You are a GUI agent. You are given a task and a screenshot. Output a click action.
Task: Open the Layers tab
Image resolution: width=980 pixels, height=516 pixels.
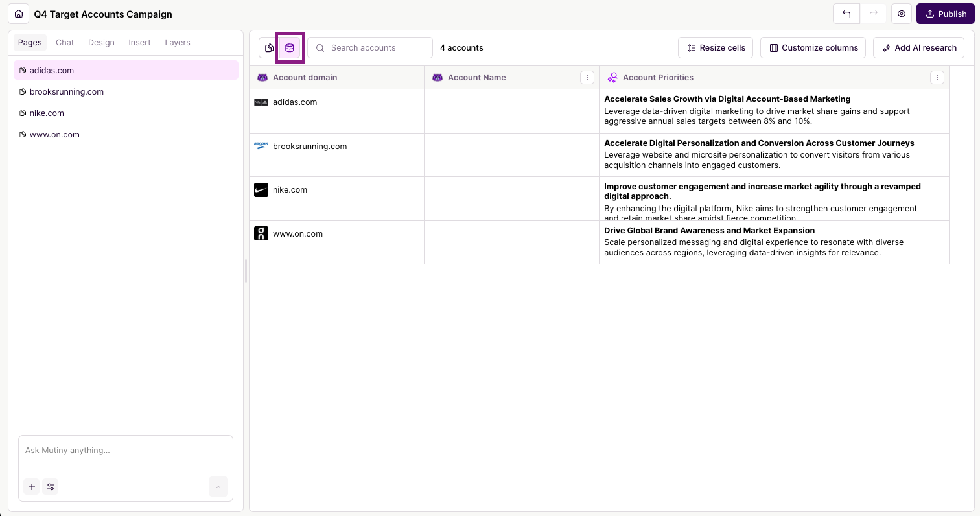click(x=177, y=42)
